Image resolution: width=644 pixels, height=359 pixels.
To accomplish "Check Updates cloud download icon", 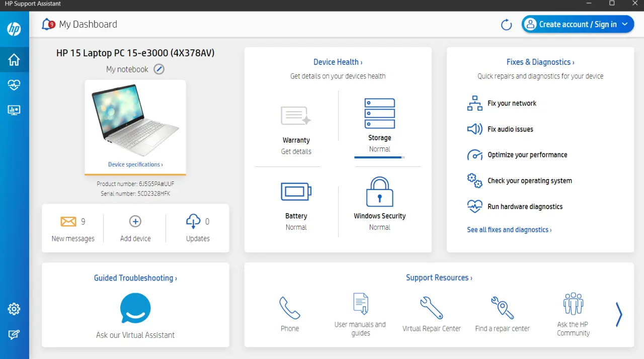I will (193, 222).
